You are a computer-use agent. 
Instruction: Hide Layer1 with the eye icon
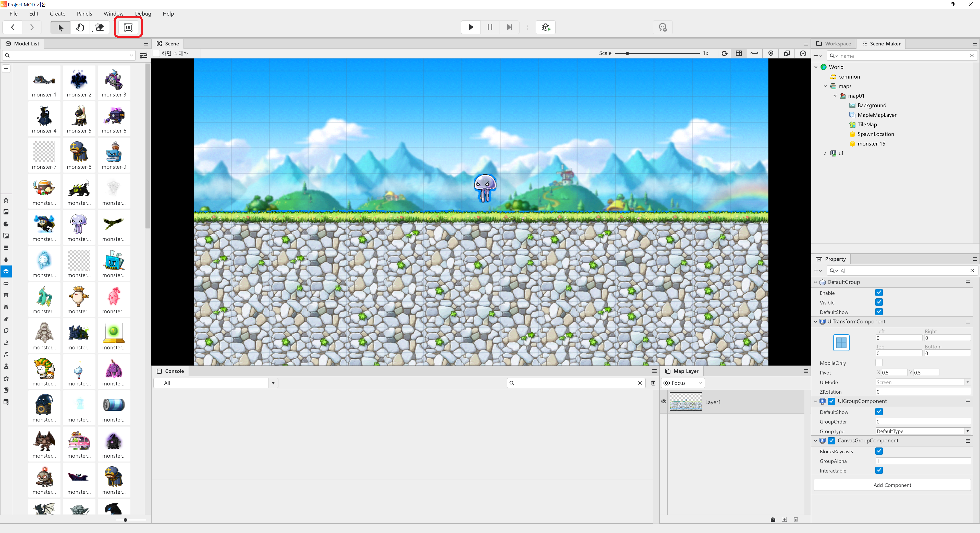point(664,402)
